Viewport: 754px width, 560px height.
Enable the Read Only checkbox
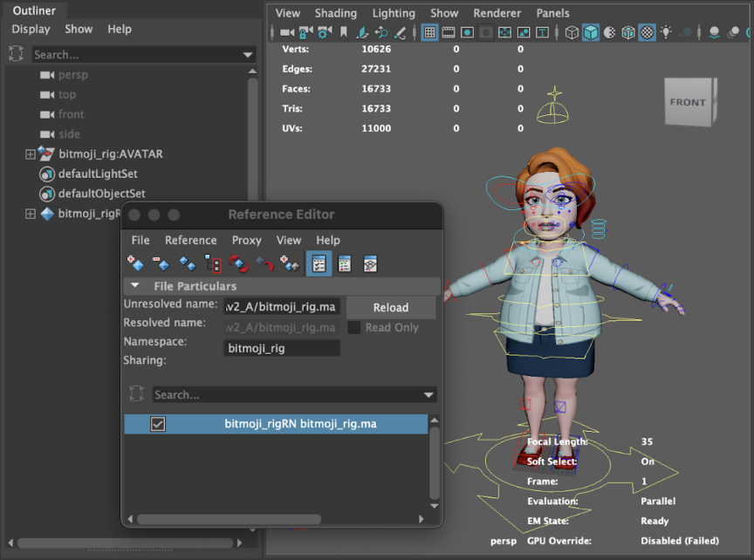coord(354,328)
